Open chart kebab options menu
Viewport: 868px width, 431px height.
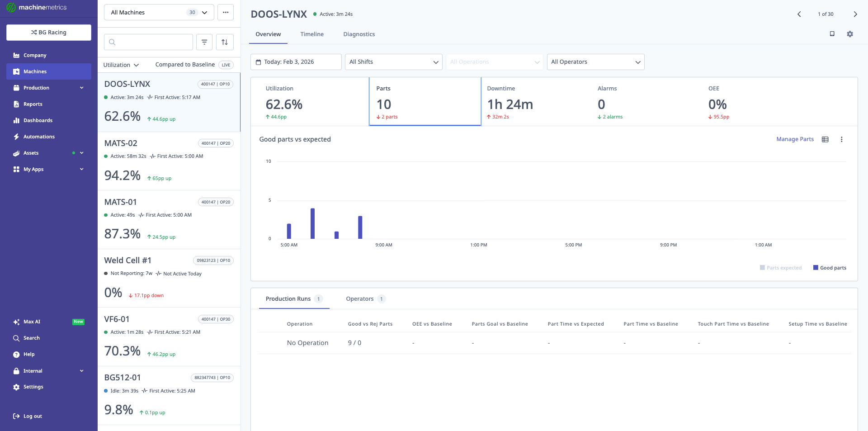pyautogui.click(x=841, y=139)
